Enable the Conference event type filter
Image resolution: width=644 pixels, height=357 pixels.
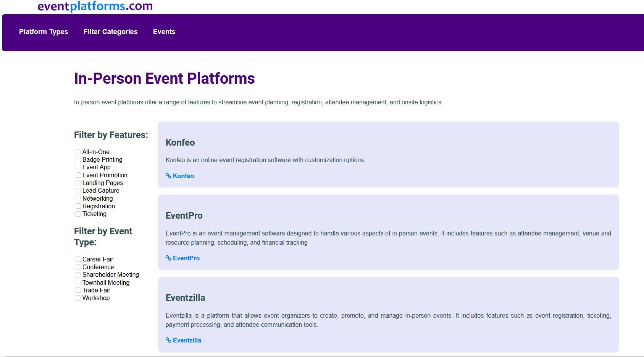tap(78, 267)
